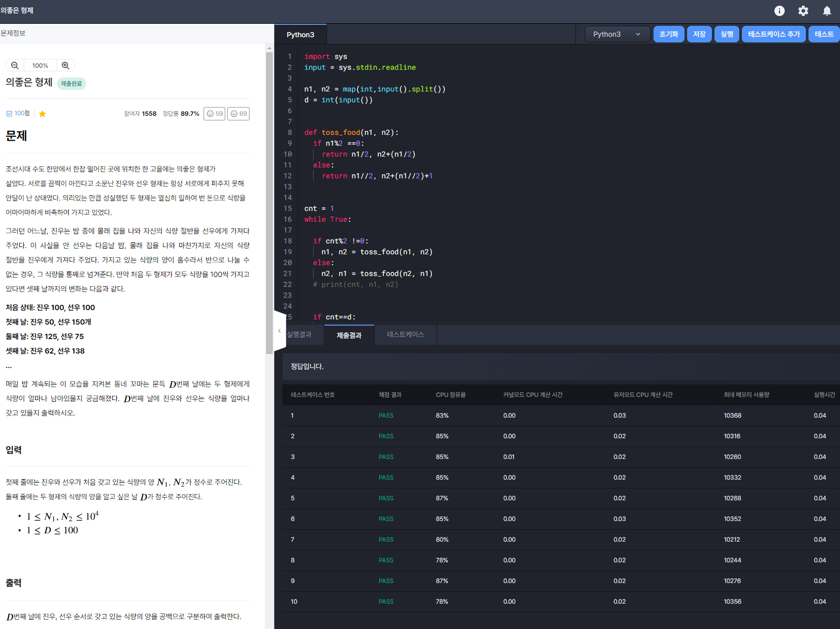Click the 저장 save button
The width and height of the screenshot is (840, 629).
click(x=699, y=34)
